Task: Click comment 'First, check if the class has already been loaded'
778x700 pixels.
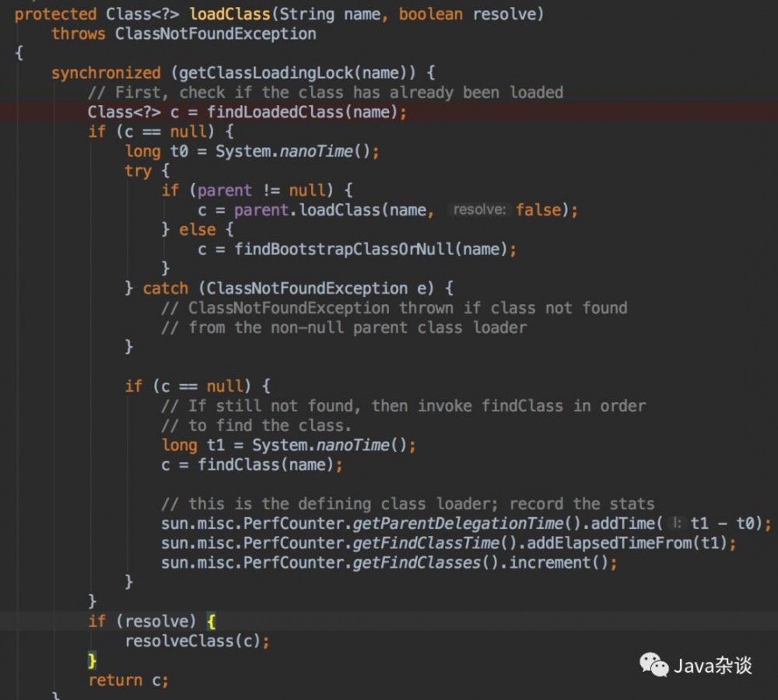Action: pos(325,93)
